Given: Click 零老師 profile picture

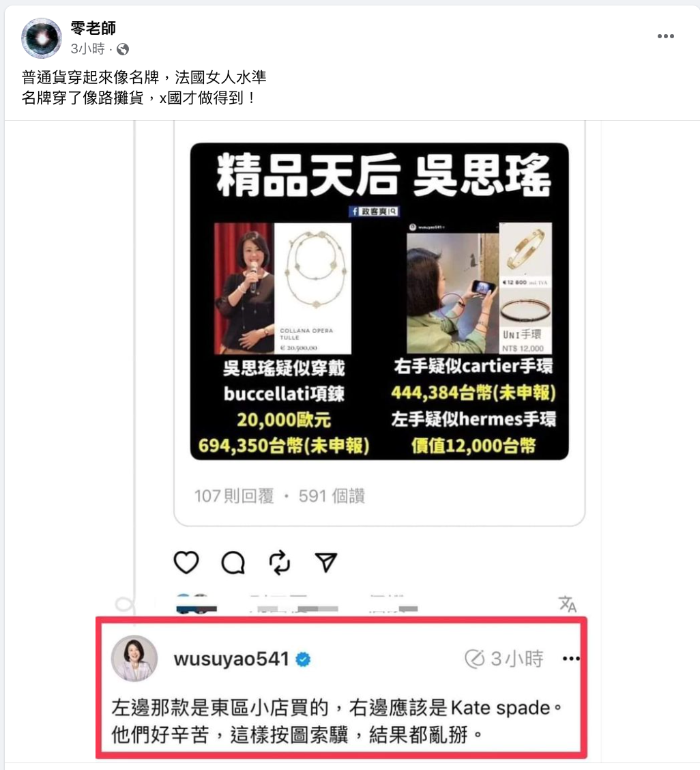Looking at the screenshot, I should pyautogui.click(x=41, y=38).
